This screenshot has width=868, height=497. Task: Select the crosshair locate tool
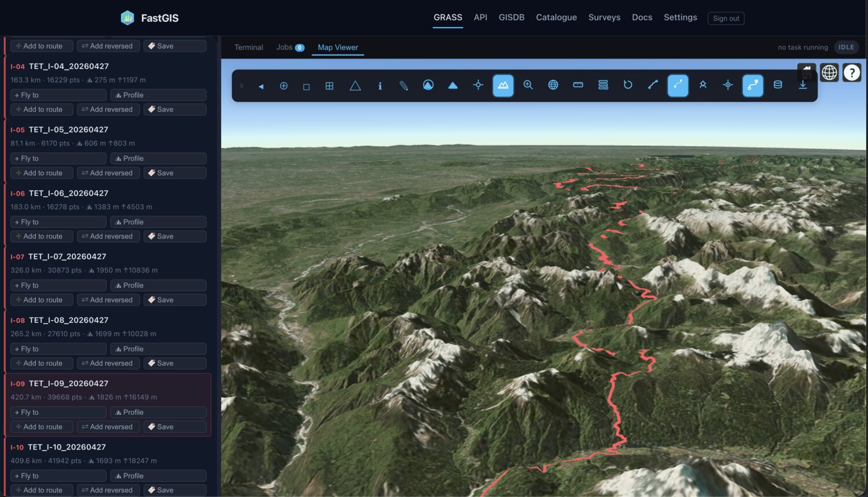478,85
